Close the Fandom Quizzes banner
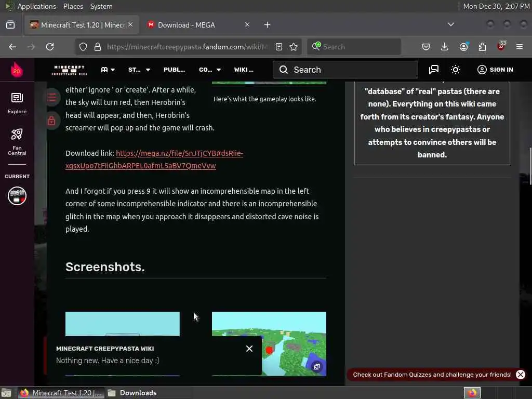Screen dimensions: 532x399 521,375
